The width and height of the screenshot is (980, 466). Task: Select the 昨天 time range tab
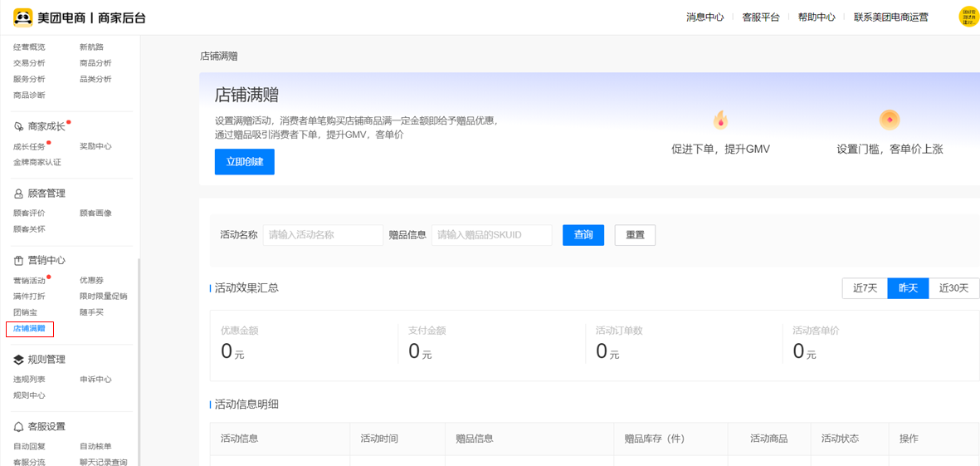coord(908,288)
